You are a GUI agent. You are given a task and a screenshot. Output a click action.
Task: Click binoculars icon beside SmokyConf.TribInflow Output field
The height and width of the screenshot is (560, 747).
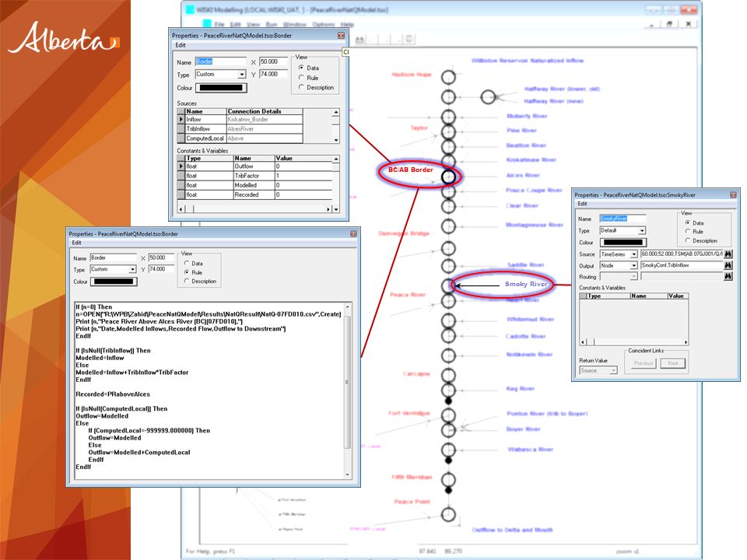728,265
